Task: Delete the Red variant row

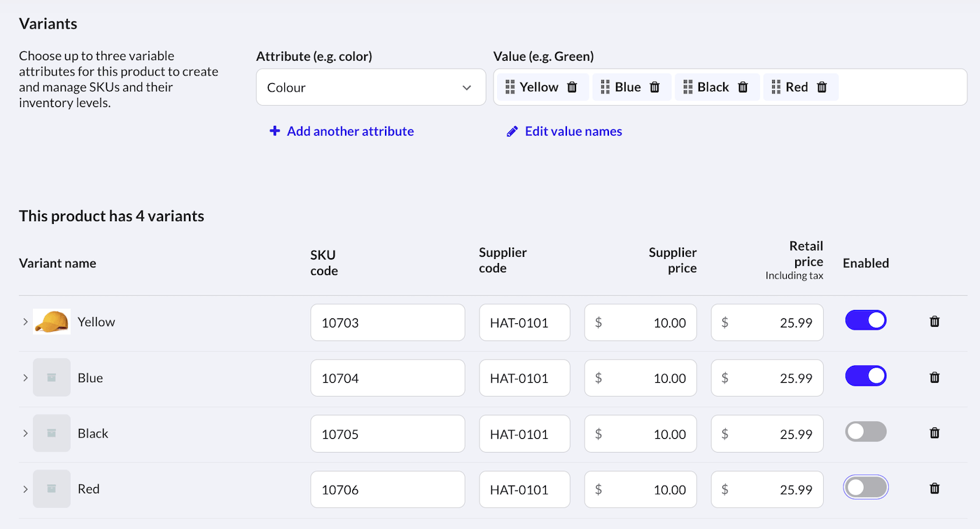Action: [934, 489]
